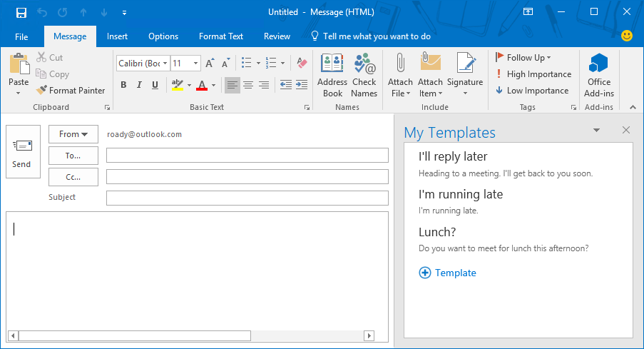Add a new template with plus Template
The height and width of the screenshot is (349, 644).
(447, 273)
